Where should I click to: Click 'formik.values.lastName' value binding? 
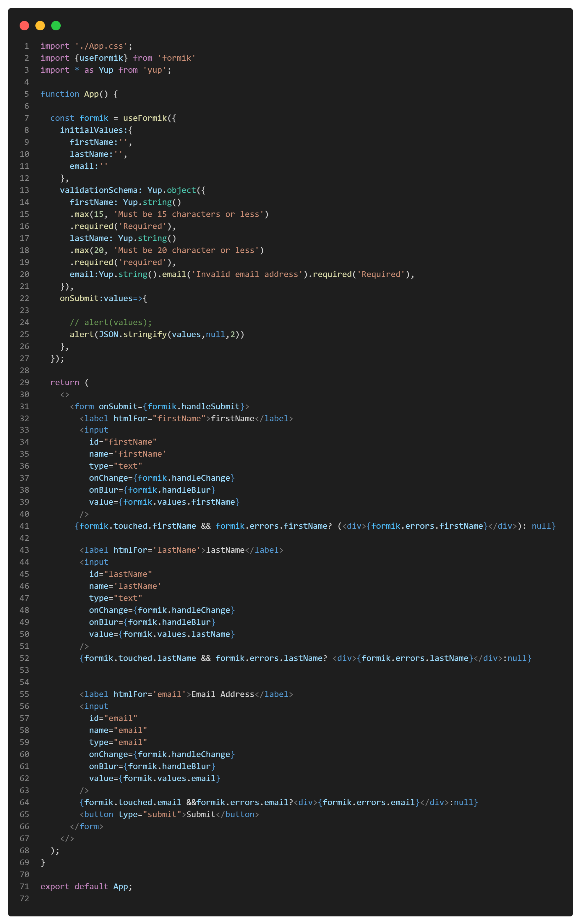(177, 634)
